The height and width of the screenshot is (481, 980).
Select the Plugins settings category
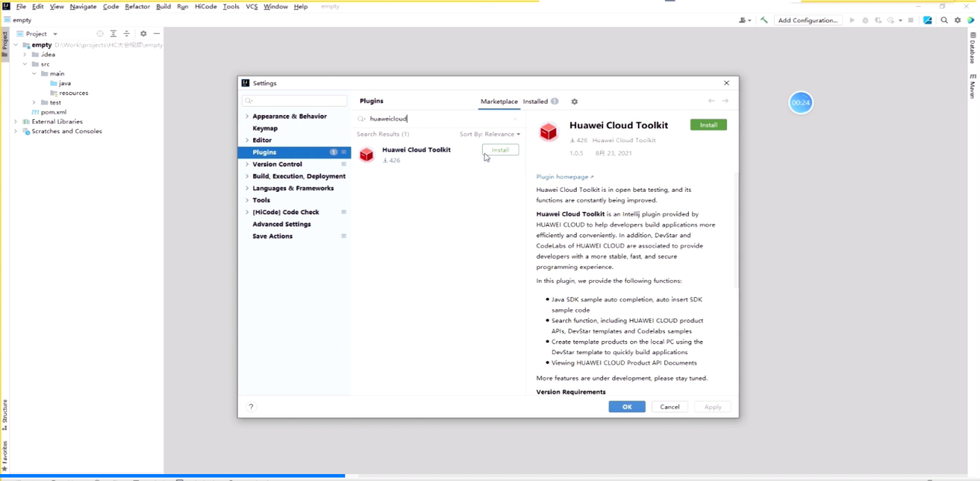(x=294, y=152)
